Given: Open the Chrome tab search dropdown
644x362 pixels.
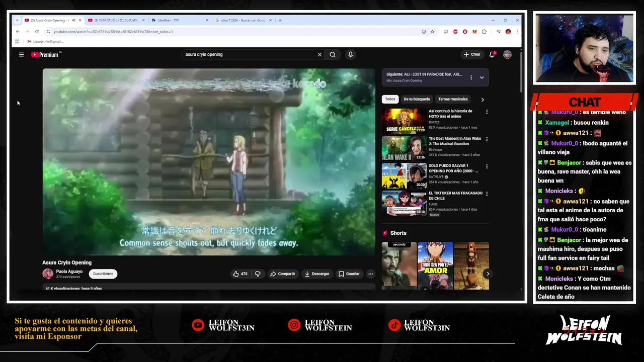Looking at the screenshot, I should [x=17, y=20].
